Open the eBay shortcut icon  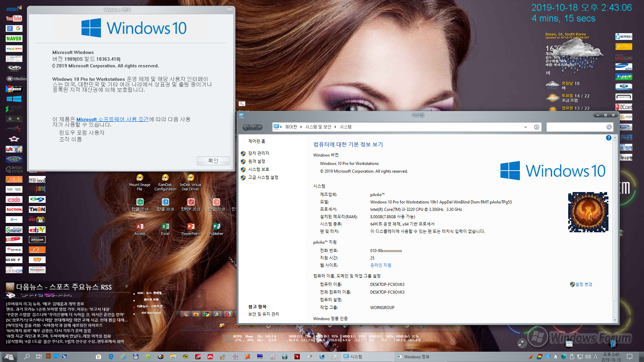(37, 230)
